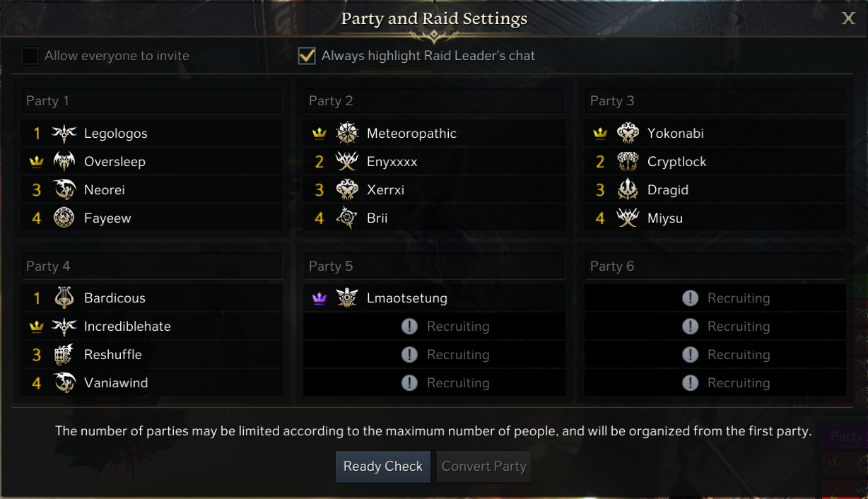The width and height of the screenshot is (868, 499).
Task: Click the gold crown beside Yokonabi
Action: click(600, 134)
